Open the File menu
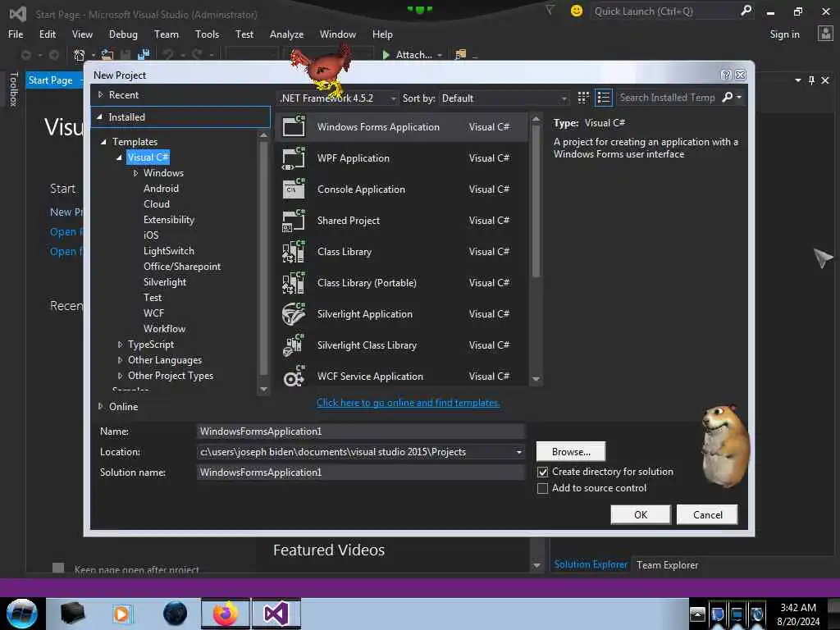 pos(16,34)
